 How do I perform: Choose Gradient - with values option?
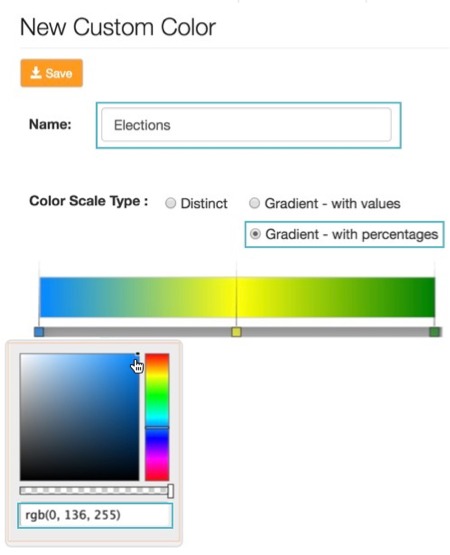point(254,203)
